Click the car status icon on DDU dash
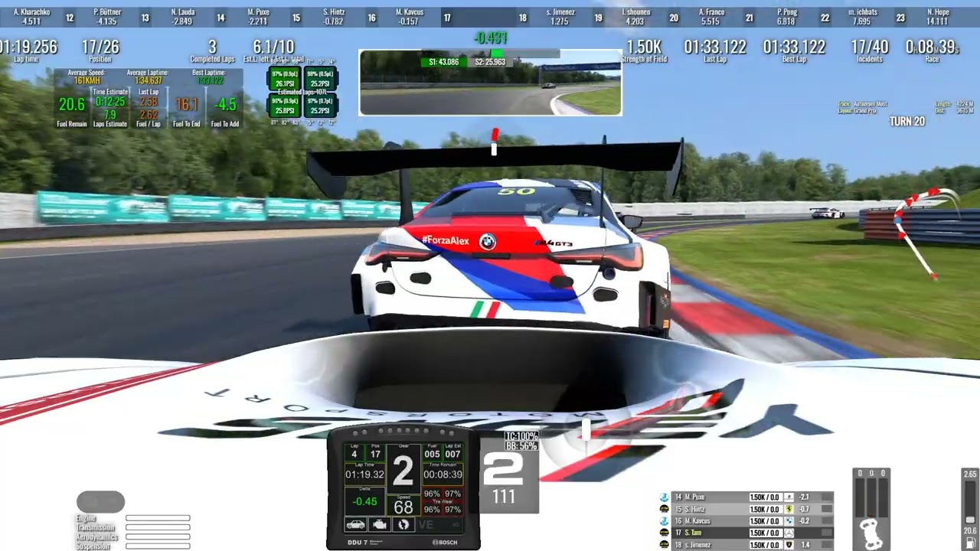 pos(355,524)
